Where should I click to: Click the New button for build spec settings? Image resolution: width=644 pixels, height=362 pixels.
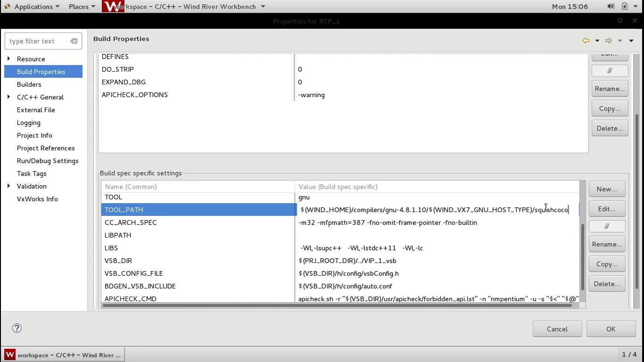[x=607, y=189]
